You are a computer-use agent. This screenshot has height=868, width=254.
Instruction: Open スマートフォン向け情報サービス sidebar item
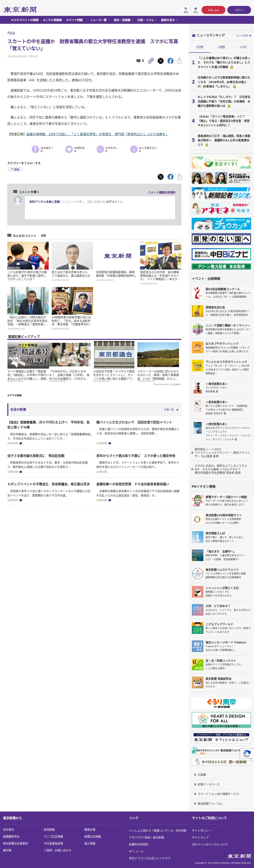[x=218, y=794]
